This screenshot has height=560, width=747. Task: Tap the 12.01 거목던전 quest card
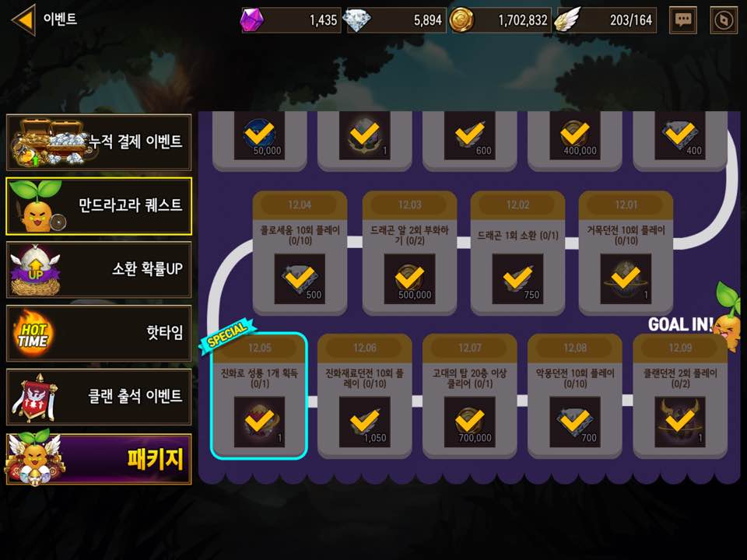pyautogui.click(x=626, y=253)
